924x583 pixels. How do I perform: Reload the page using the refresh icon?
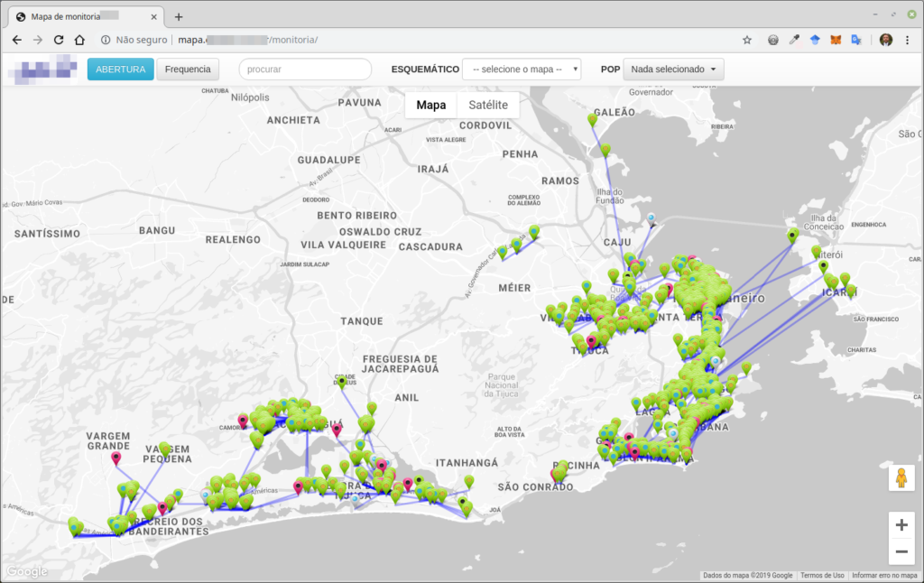[x=59, y=40]
